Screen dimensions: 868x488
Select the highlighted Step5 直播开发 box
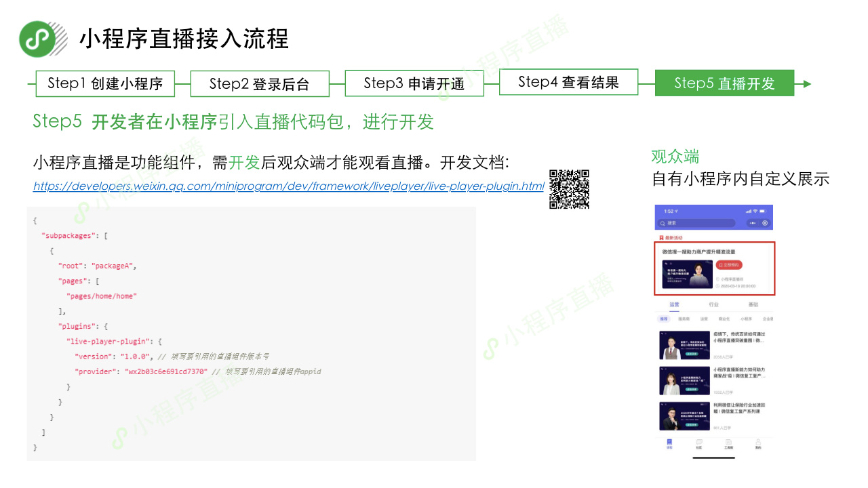724,83
